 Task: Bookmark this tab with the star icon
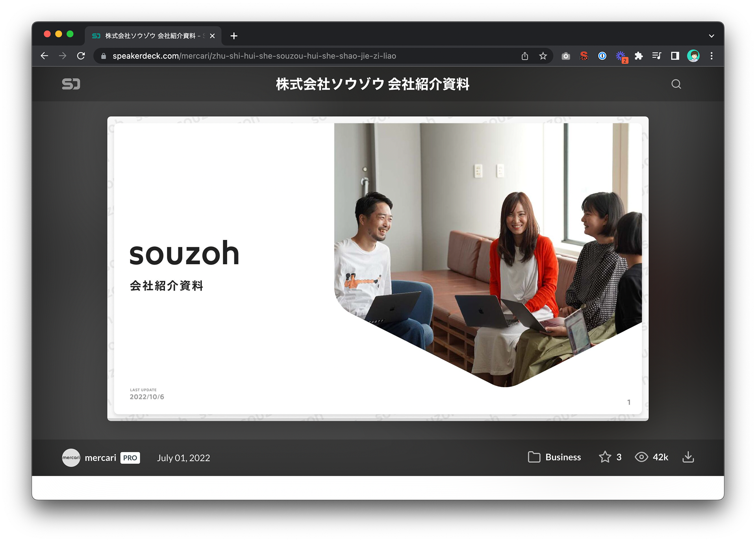coord(543,56)
